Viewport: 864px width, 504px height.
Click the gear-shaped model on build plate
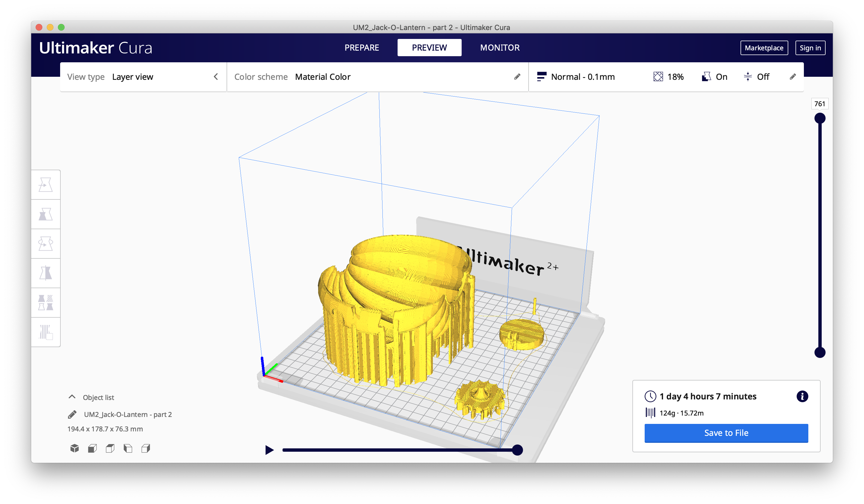(x=480, y=400)
